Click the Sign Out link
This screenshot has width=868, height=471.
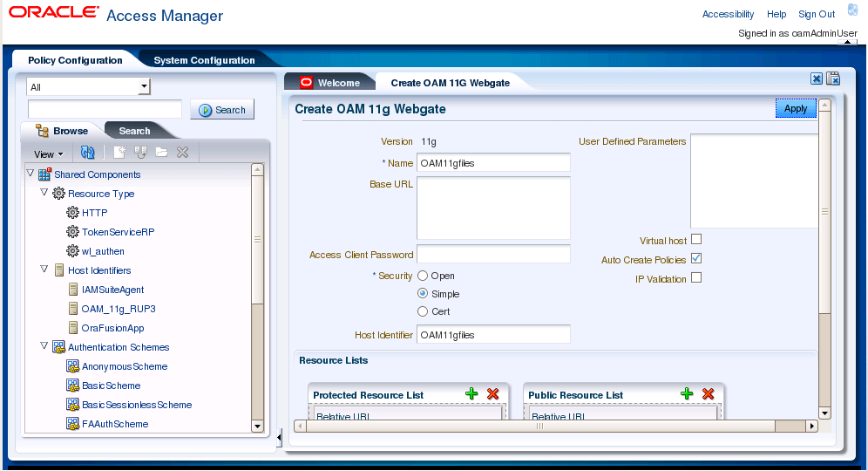click(817, 15)
